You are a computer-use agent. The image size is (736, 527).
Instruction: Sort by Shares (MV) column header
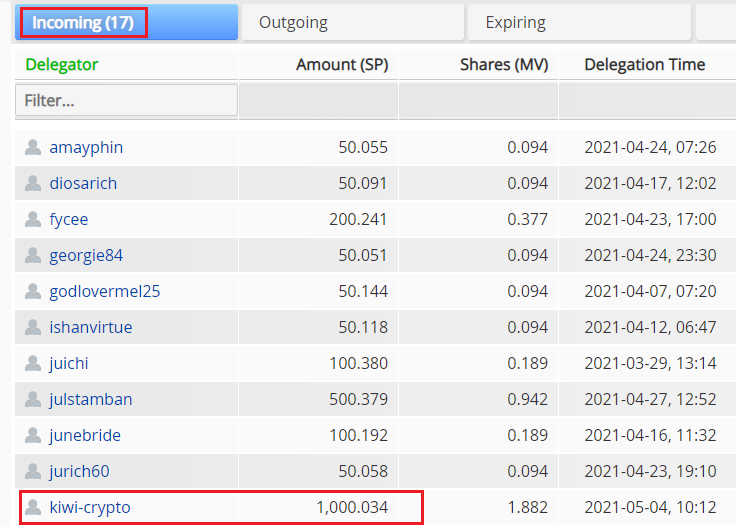click(504, 64)
